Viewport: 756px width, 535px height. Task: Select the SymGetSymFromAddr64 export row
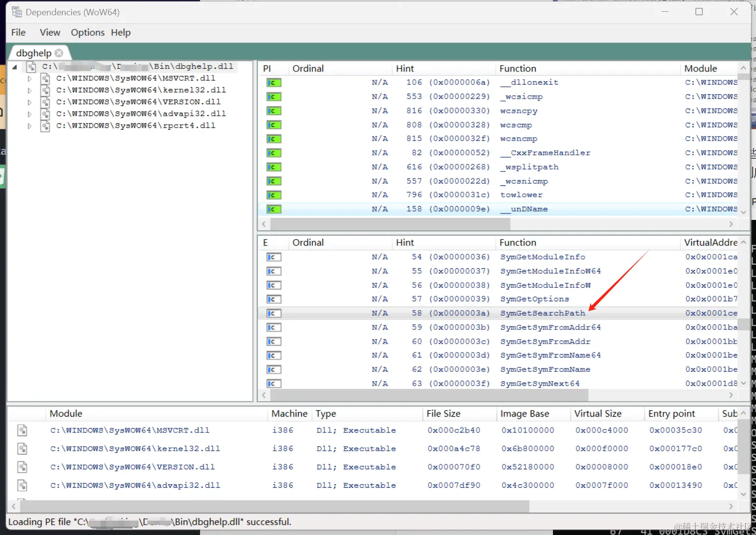pos(498,327)
